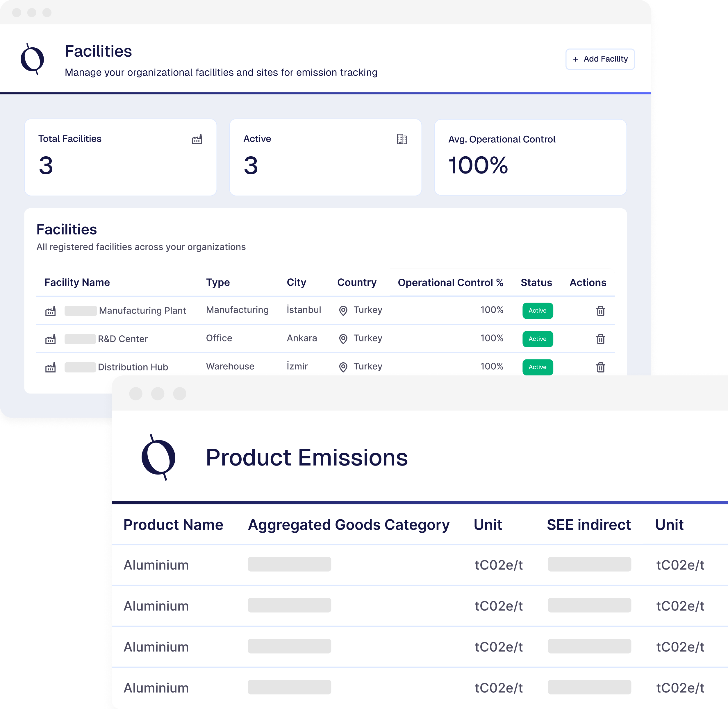Delete the R&D Center facility

(x=600, y=339)
